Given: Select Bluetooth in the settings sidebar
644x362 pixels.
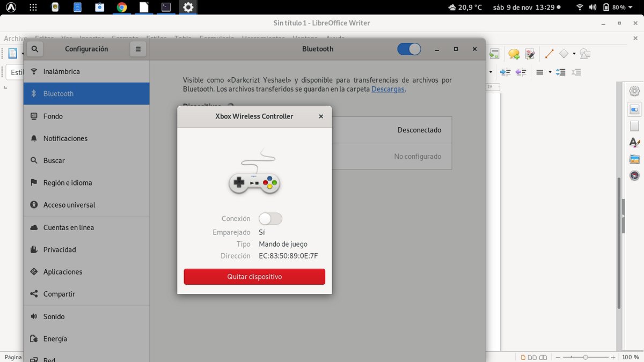Looking at the screenshot, I should pos(86,93).
